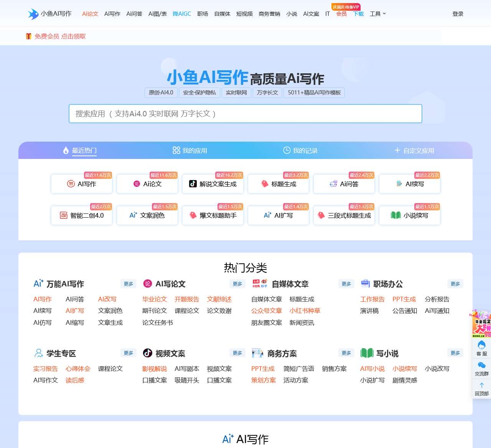Image resolution: width=491 pixels, height=448 pixels.
Task: Open 降AIGC in top navigation
Action: coord(182,14)
